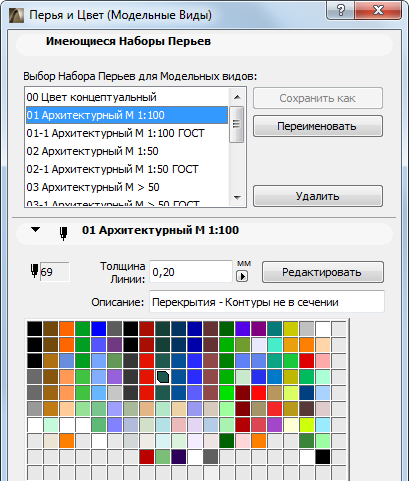Pick the yellow swatch in the first row
This screenshot has height=481, width=409.
pos(291,329)
